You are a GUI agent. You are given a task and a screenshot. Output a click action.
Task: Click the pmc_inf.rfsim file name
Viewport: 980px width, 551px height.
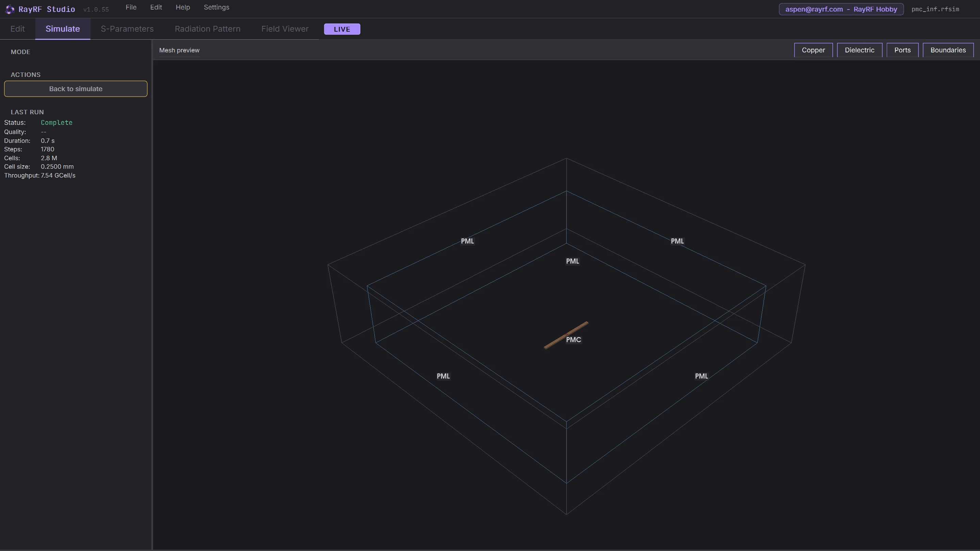coord(935,9)
